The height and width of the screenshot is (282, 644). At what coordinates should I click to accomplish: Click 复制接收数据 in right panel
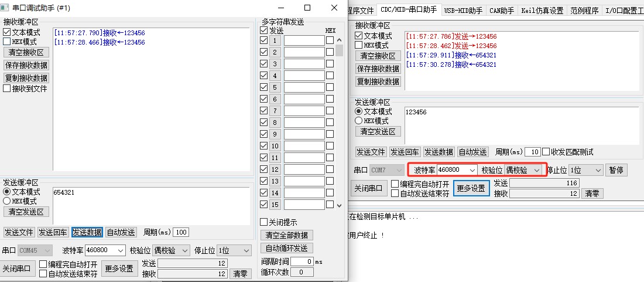[x=378, y=81]
